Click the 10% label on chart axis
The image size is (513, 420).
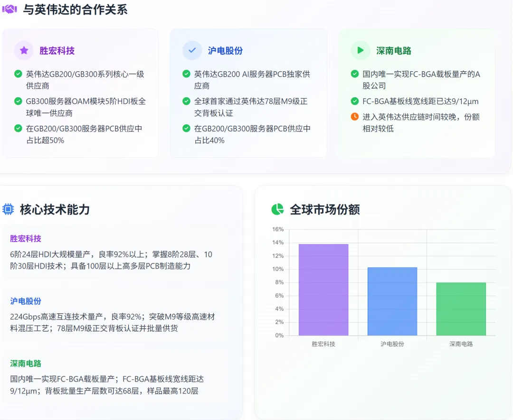pyautogui.click(x=278, y=269)
